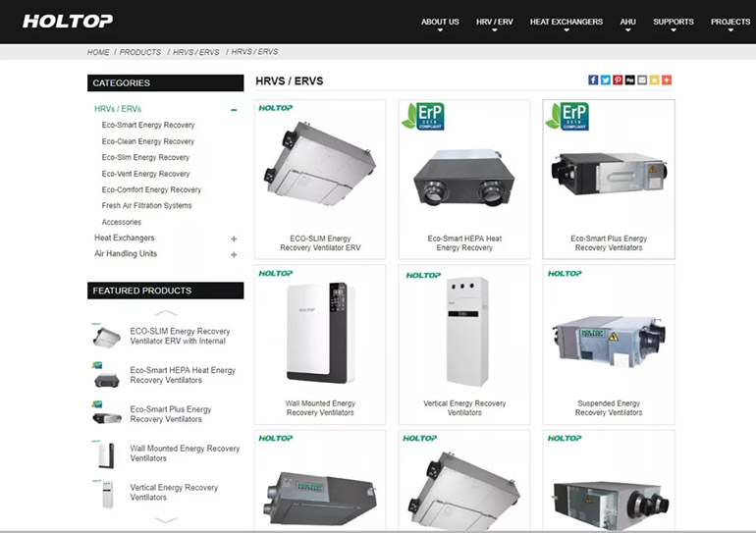Open Eco-Comfort Energy Recovery category
The image size is (756, 533).
151,189
